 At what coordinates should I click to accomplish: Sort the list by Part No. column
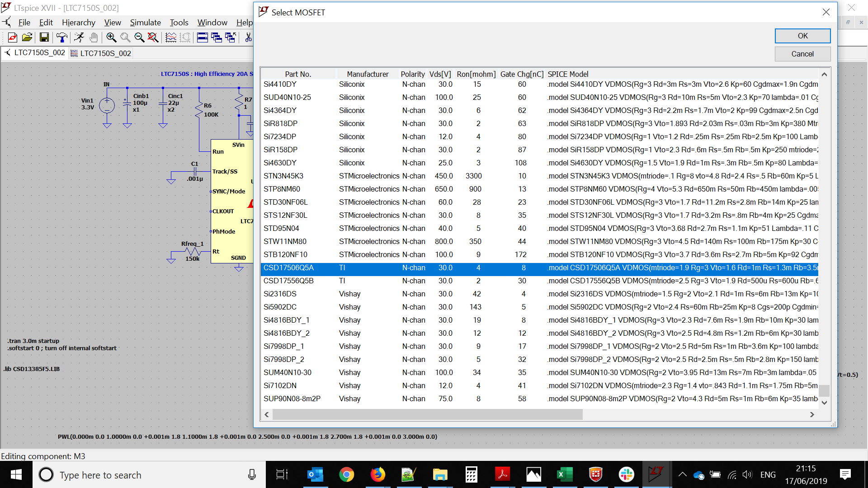tap(298, 74)
